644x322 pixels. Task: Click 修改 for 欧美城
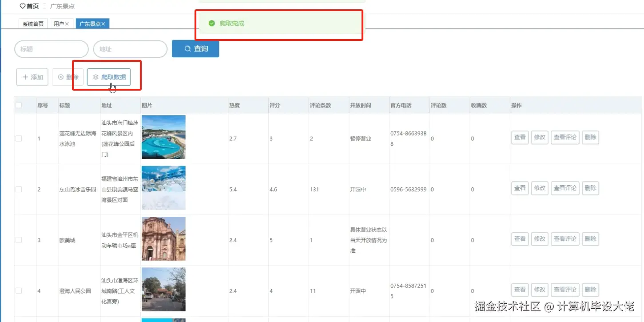[x=540, y=239]
